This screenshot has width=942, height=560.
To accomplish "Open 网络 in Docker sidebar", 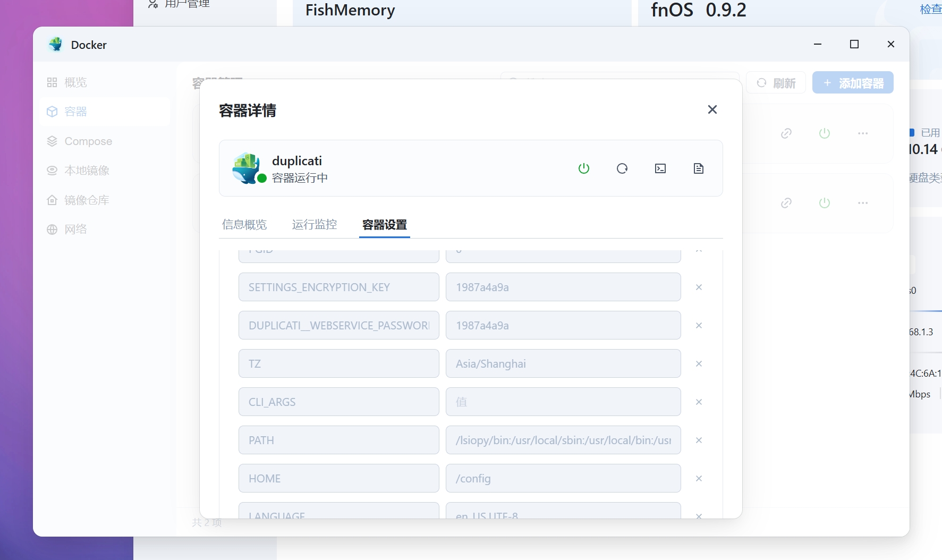I will tap(104, 230).
